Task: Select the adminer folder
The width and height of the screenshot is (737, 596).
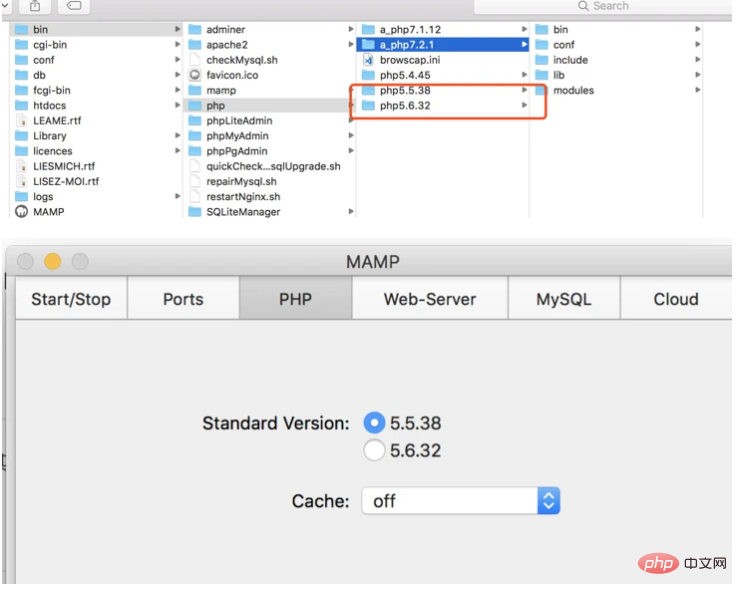Action: tap(270, 30)
